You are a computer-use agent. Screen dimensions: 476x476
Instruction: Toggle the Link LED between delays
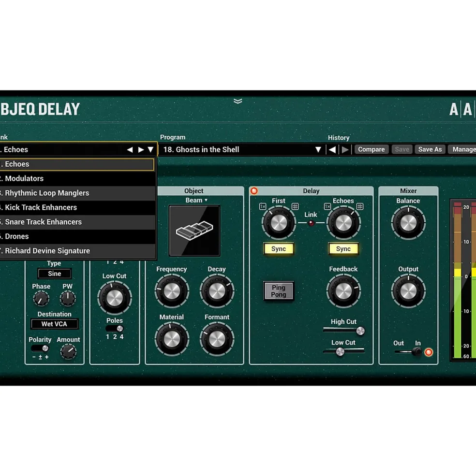[x=311, y=223]
